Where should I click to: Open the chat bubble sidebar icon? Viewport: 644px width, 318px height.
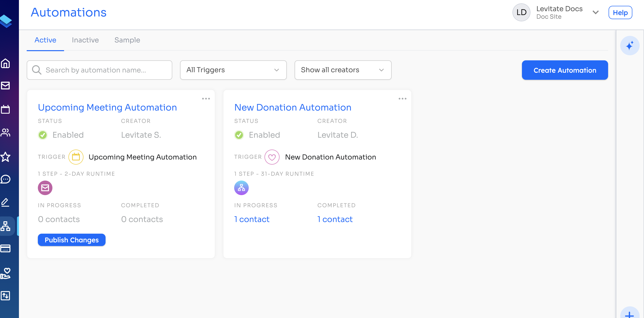6,179
